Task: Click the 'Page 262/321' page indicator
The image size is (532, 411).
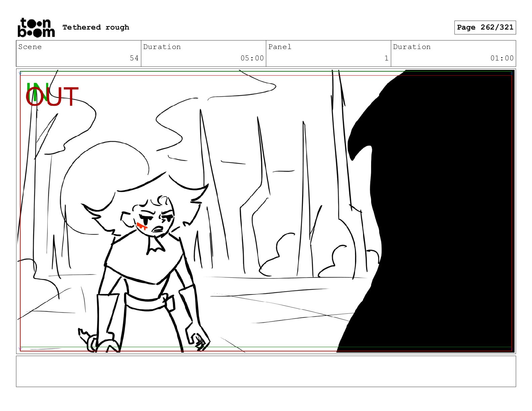Action: [x=485, y=28]
